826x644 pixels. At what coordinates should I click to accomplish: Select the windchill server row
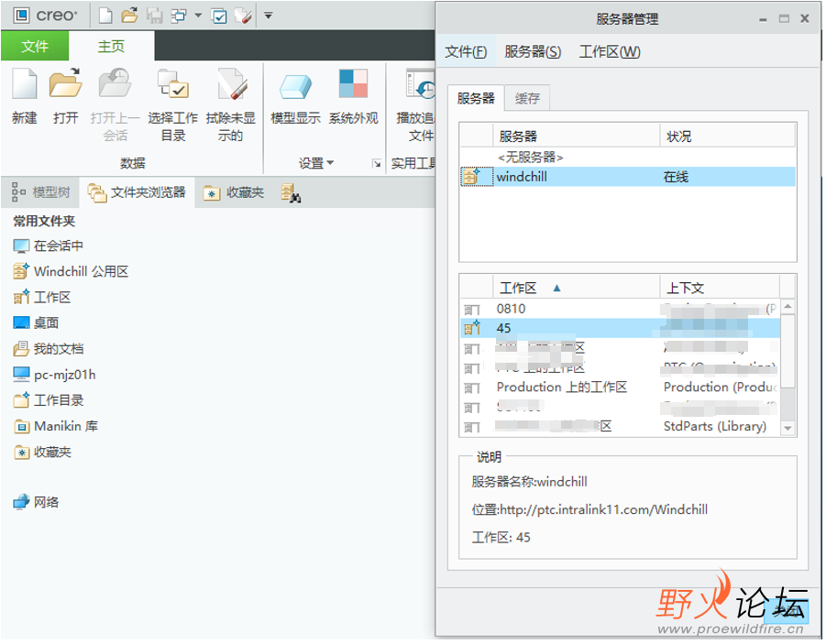click(628, 177)
